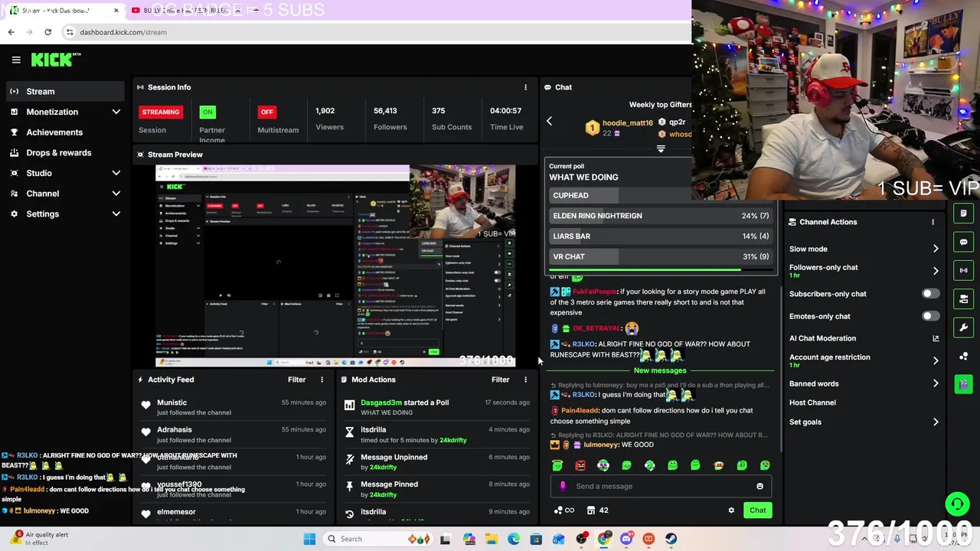Open Discord from the taskbar

626,539
